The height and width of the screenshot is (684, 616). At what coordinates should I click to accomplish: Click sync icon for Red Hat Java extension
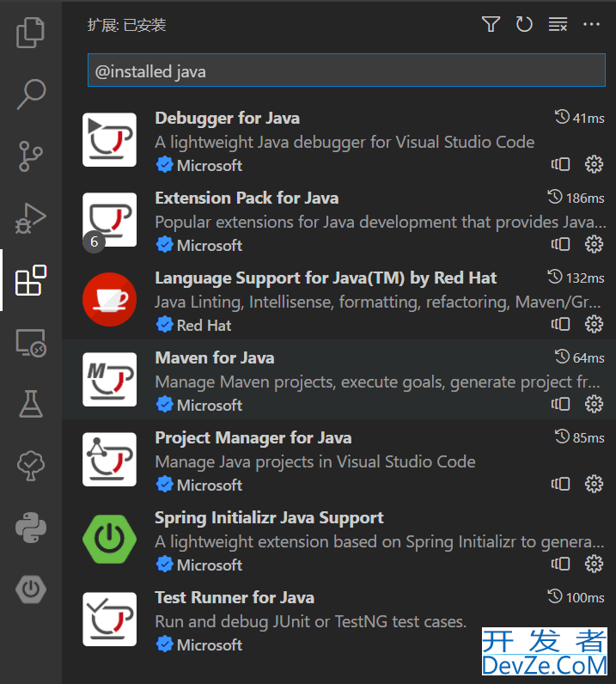[561, 324]
